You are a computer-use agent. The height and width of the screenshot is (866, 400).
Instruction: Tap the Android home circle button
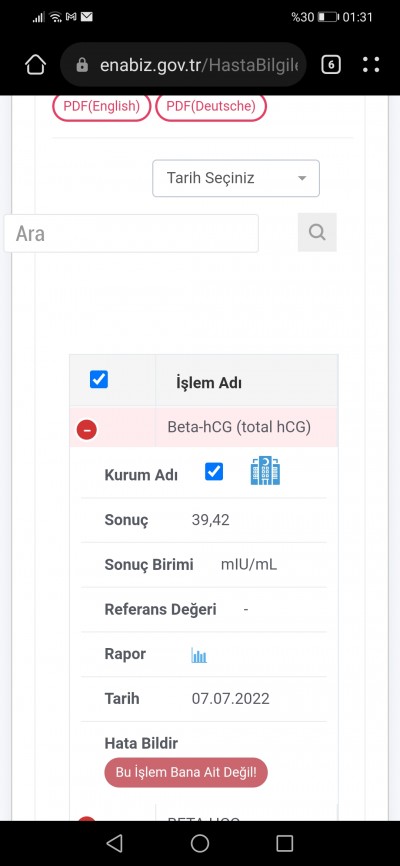[x=200, y=843]
